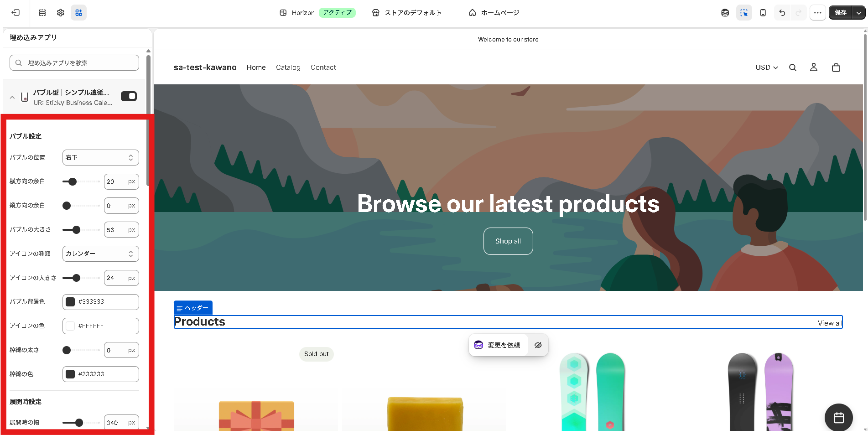
Task: Click the バブルの大きさ slider
Action: (x=81, y=230)
